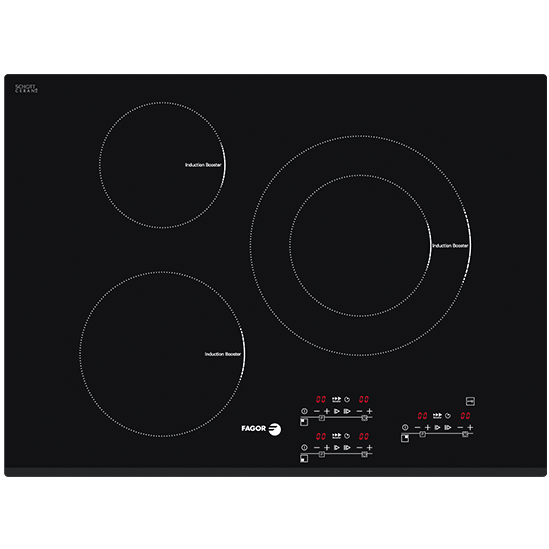Click the red power level display of the right zone
This screenshot has width=549, height=549.
(x=422, y=416)
